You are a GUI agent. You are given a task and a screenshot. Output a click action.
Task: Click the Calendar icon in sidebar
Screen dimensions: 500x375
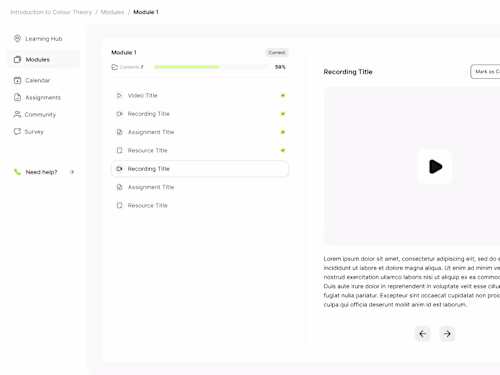point(17,80)
